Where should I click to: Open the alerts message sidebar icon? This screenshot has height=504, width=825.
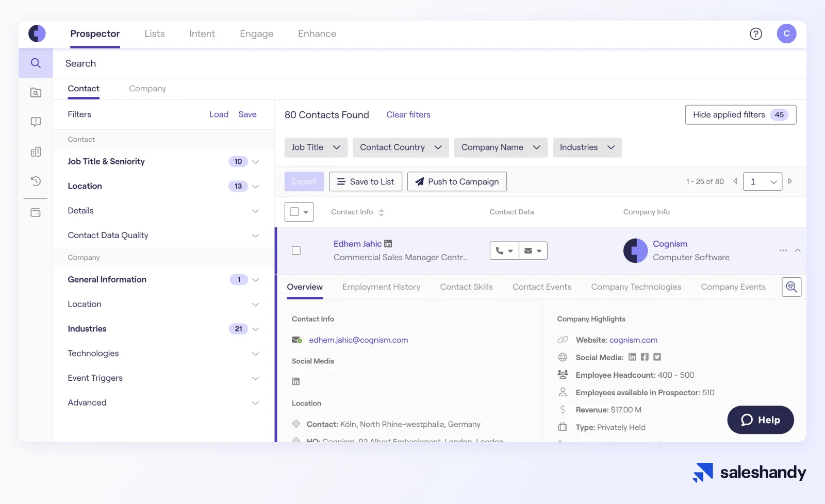pos(36,122)
